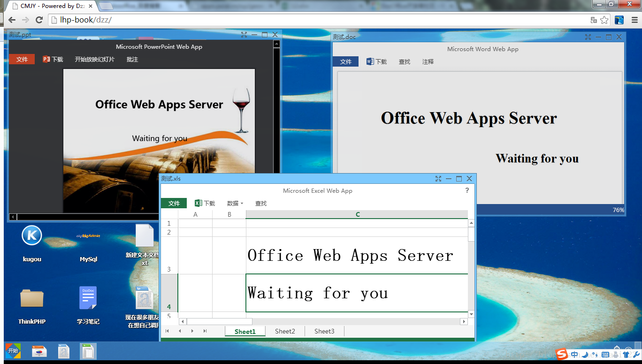The image size is (642, 364).
Task: Switch to Sheet3 tab
Action: 324,331
